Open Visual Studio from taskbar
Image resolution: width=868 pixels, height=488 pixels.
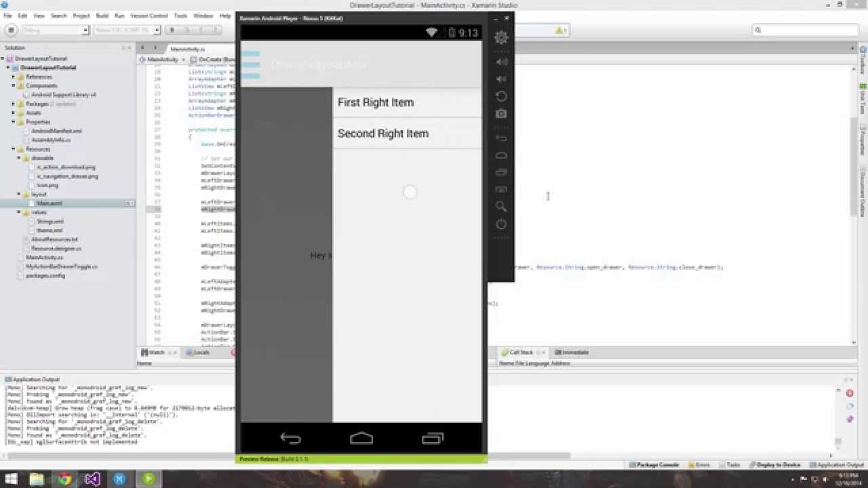point(92,479)
